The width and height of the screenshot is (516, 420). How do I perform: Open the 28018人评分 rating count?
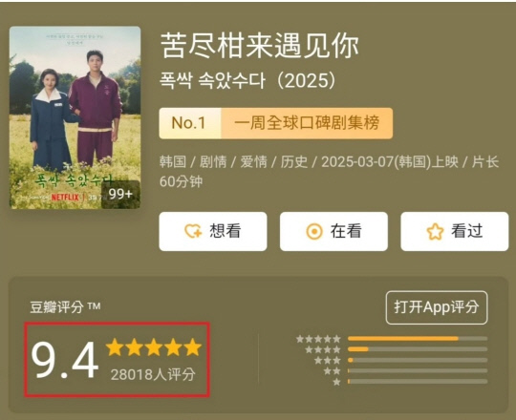[x=153, y=374]
